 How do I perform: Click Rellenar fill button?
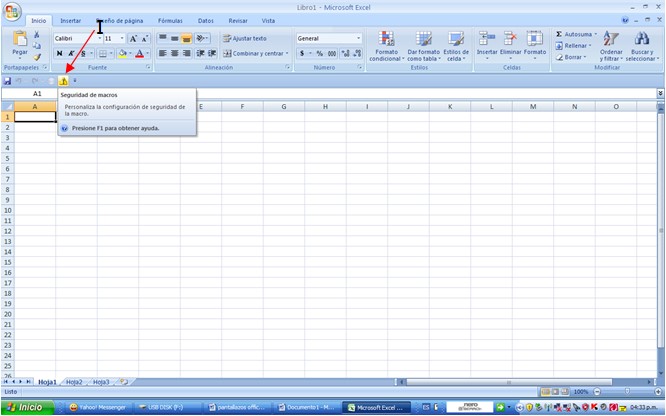click(x=573, y=45)
